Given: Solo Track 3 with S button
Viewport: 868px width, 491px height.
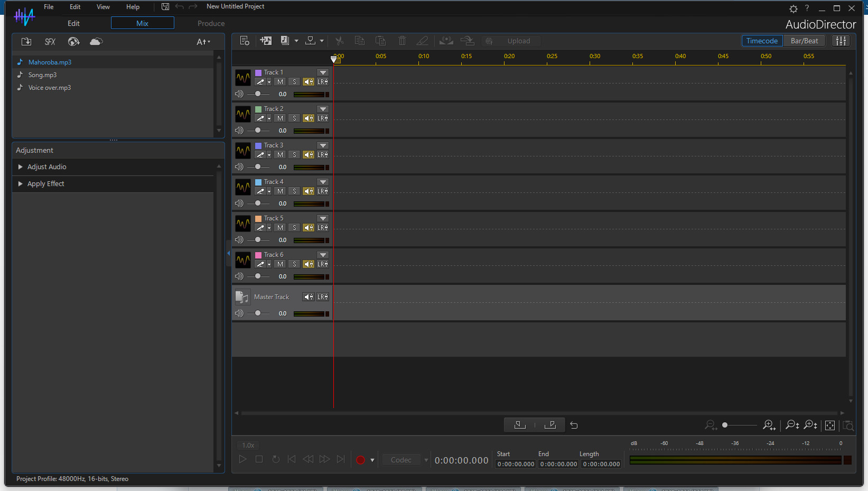Looking at the screenshot, I should tap(294, 155).
